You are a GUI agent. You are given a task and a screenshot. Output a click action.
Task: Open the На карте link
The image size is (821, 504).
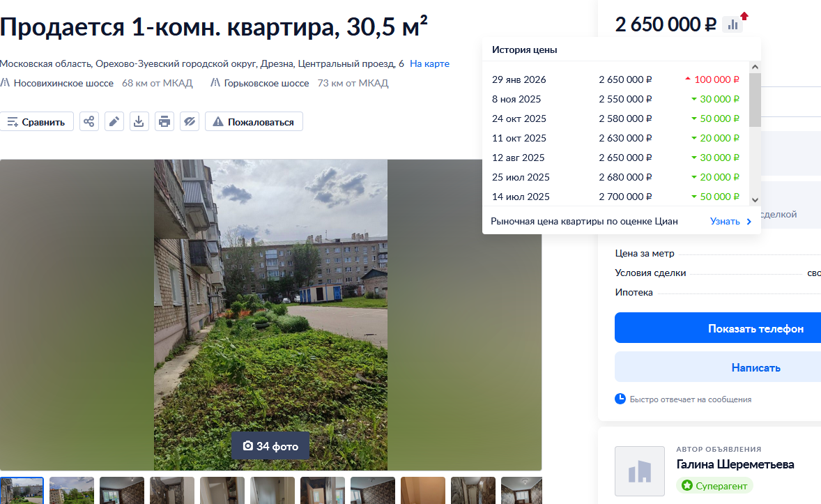coord(429,63)
